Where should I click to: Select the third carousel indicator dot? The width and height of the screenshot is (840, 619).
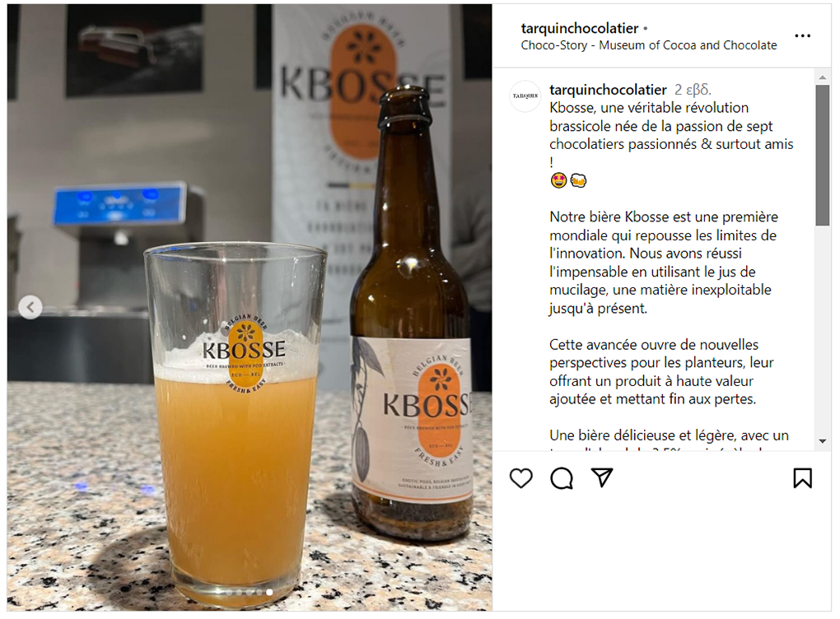[249, 592]
